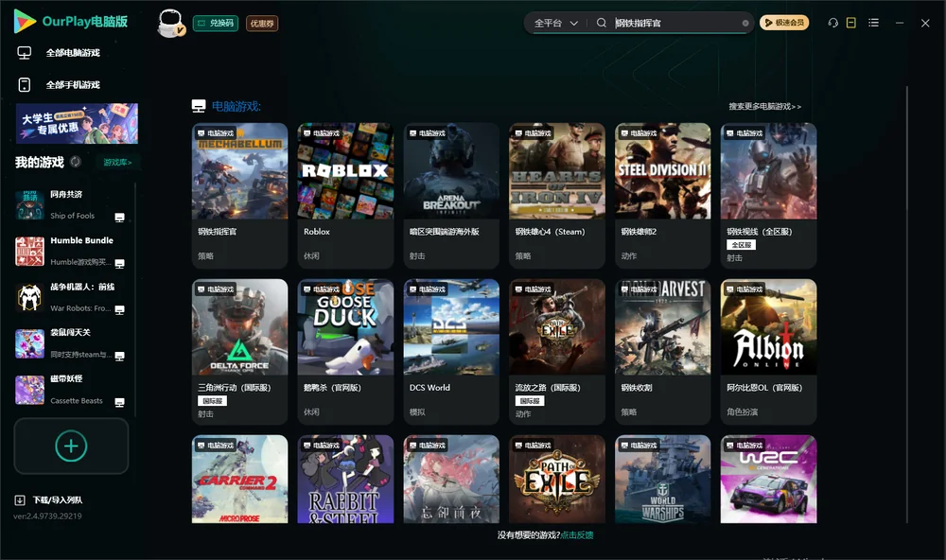Open the Delta Force game card
This screenshot has height=560, width=946.
pos(239,352)
